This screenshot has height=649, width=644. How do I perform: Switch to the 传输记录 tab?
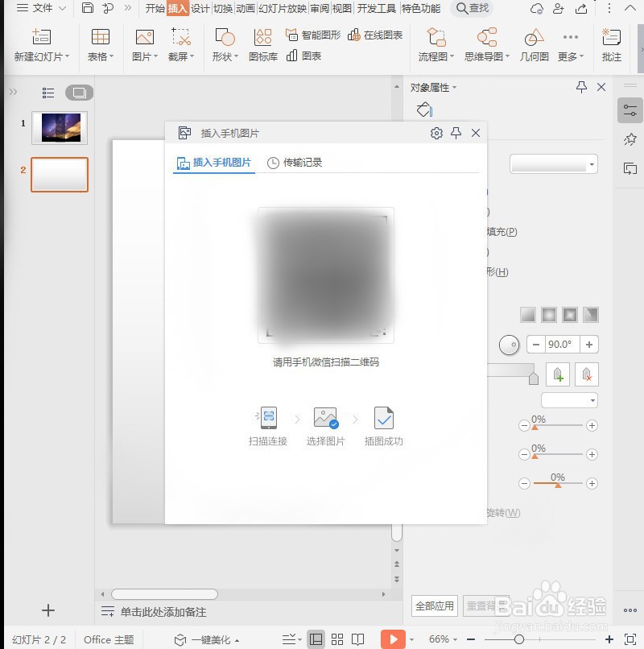point(295,163)
